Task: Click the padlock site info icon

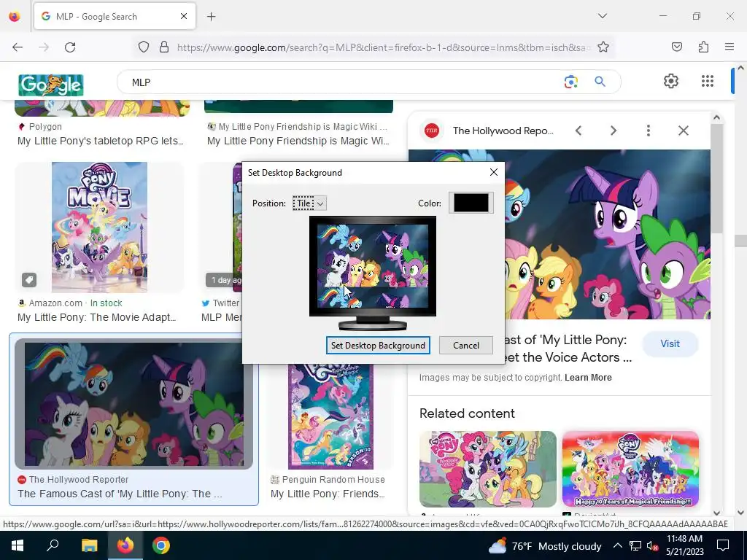Action: [164, 47]
